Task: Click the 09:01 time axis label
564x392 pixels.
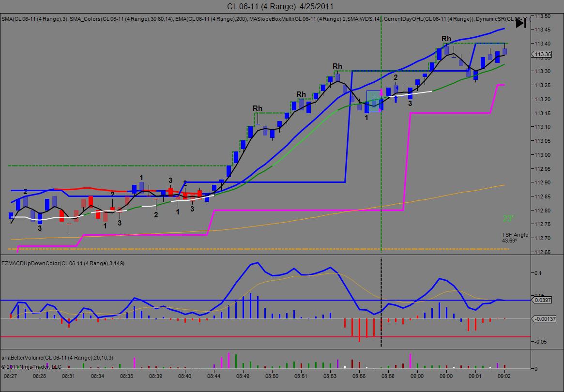Action: 475,376
